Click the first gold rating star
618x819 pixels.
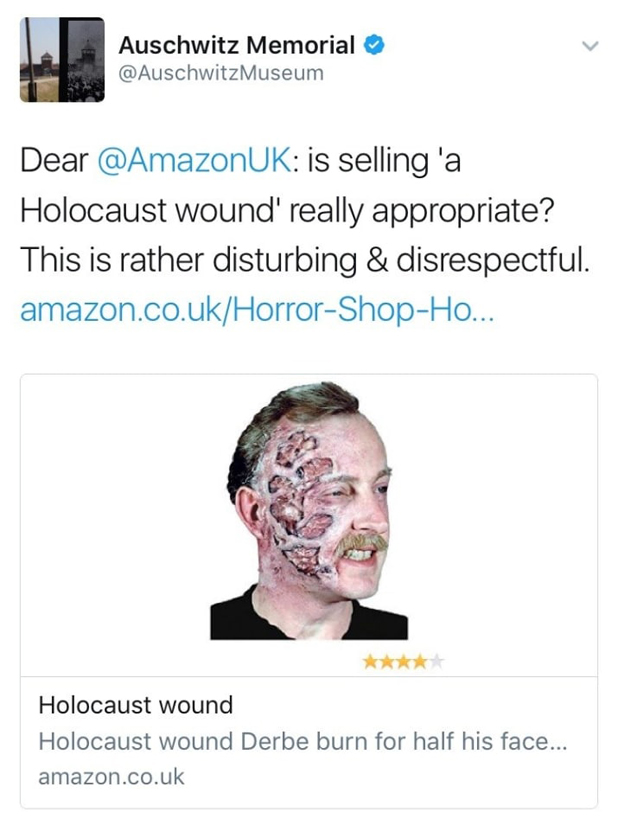370,663
